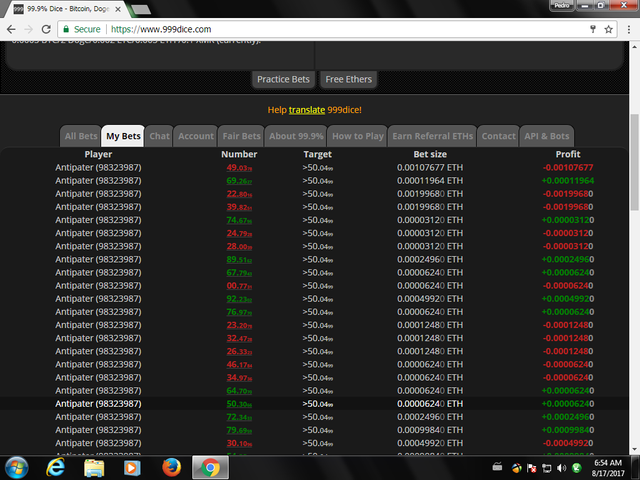Click the saved password key icon
The image size is (640, 480).
593,29
